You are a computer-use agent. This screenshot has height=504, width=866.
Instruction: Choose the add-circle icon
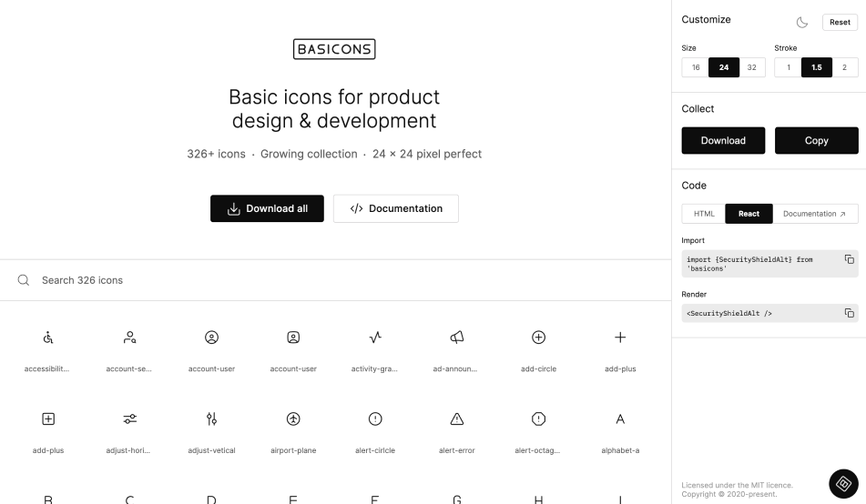tap(538, 338)
